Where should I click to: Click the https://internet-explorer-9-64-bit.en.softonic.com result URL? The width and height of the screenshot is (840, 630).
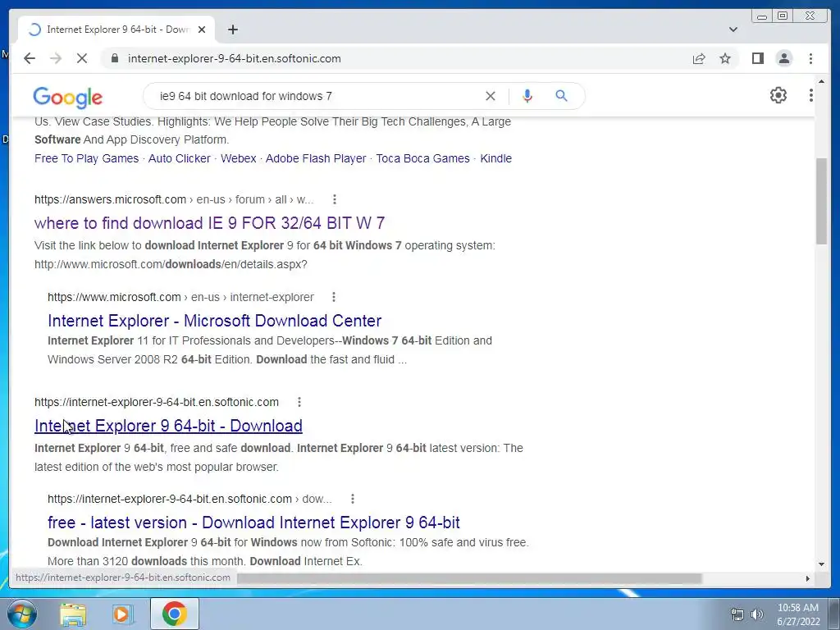point(157,402)
